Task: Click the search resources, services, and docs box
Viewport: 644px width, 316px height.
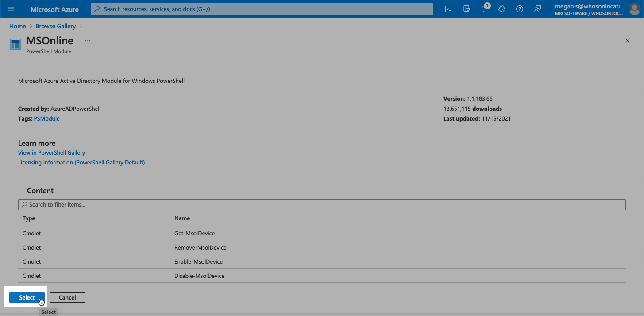Action: point(262,9)
